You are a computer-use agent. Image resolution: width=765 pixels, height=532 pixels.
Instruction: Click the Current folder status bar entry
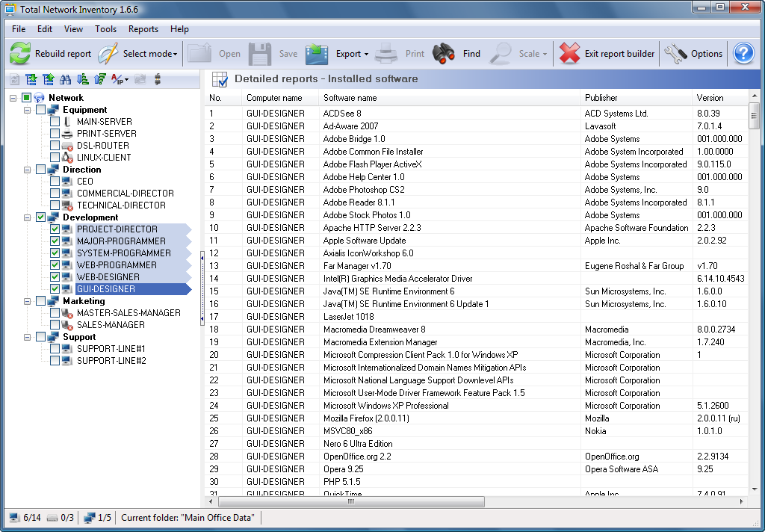click(x=188, y=517)
